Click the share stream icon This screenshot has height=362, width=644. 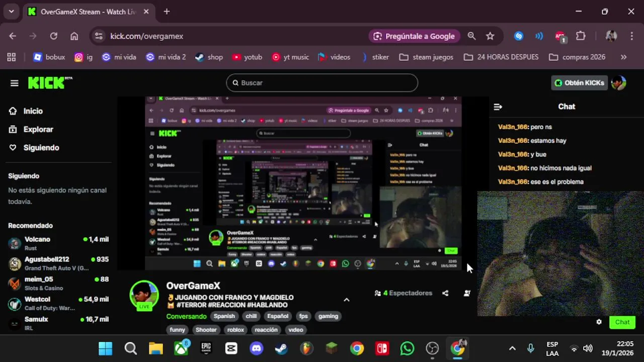(445, 293)
